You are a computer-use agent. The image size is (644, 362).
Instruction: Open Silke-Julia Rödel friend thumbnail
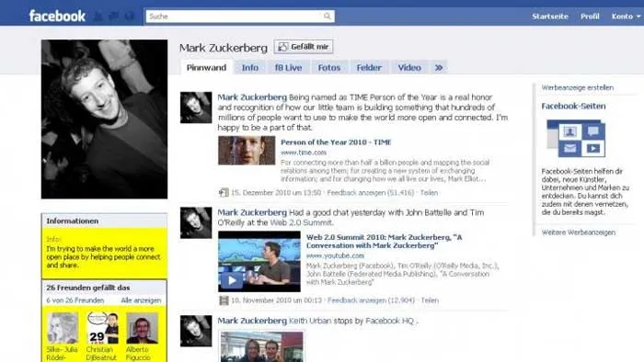point(63,328)
